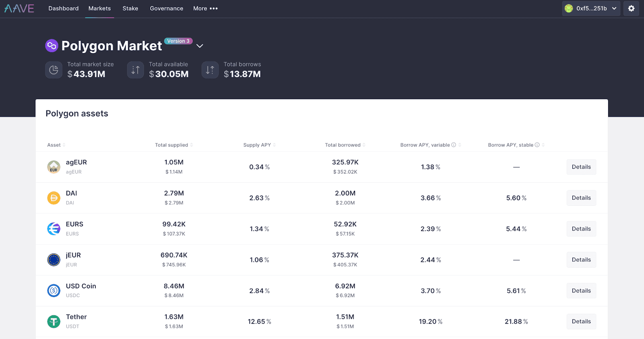
Task: Click the agEUR token icon
Action: pyautogui.click(x=54, y=167)
